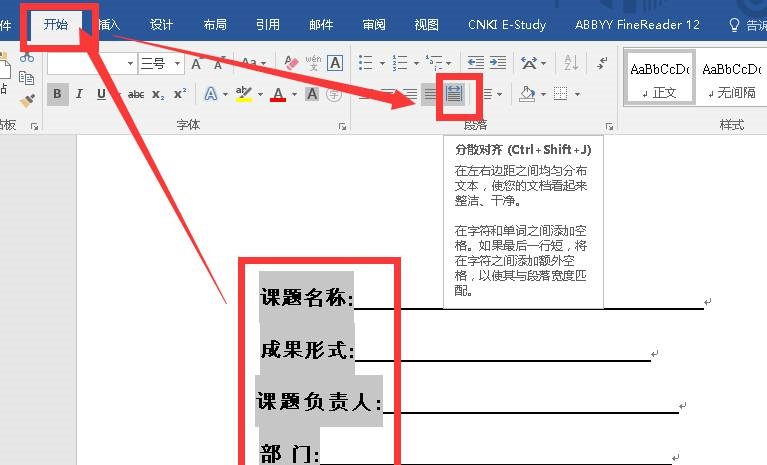Apply subscript x₂ formatting
The height and width of the screenshot is (465, 767).
(x=158, y=94)
